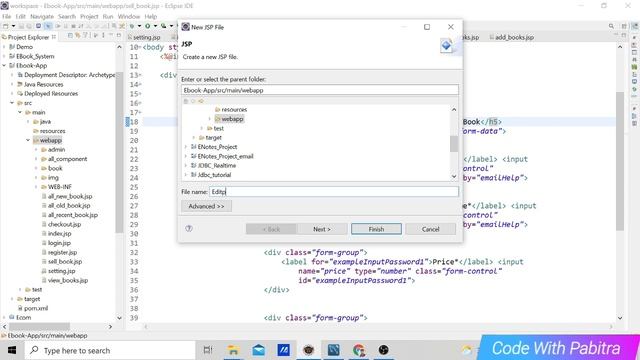
Task: Open the Debug configurations dropdown arrow
Action: point(139,26)
